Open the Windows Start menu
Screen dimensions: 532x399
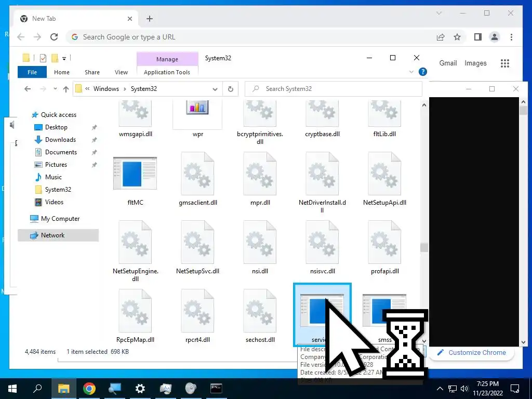coord(12,388)
